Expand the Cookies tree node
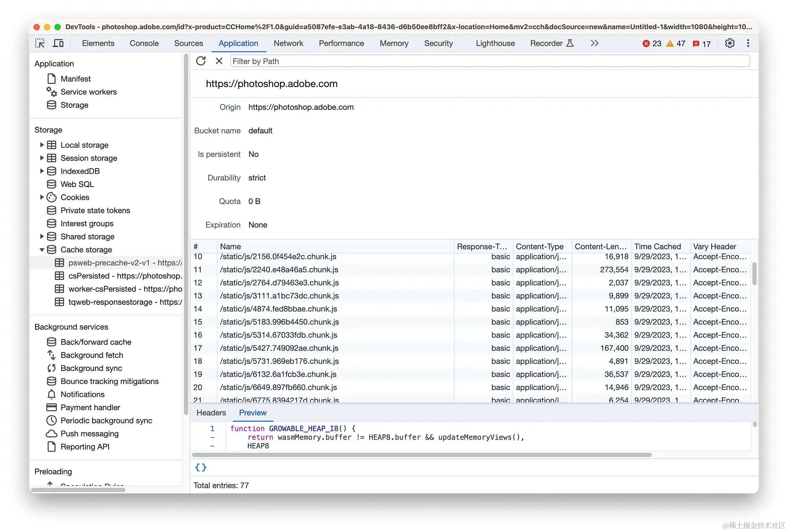 (42, 197)
